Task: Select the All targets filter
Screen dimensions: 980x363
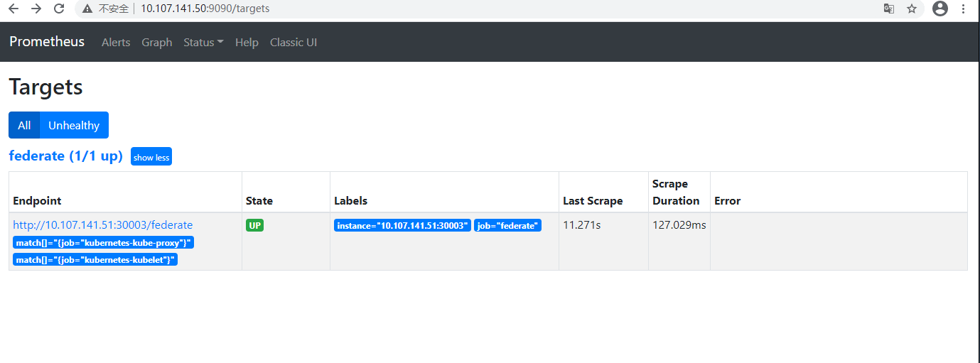Action: 24,125
